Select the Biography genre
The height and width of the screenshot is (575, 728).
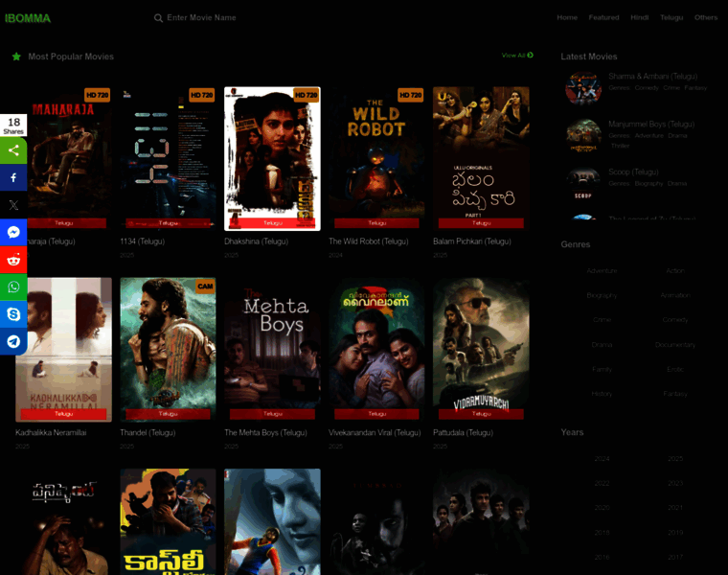pos(602,295)
